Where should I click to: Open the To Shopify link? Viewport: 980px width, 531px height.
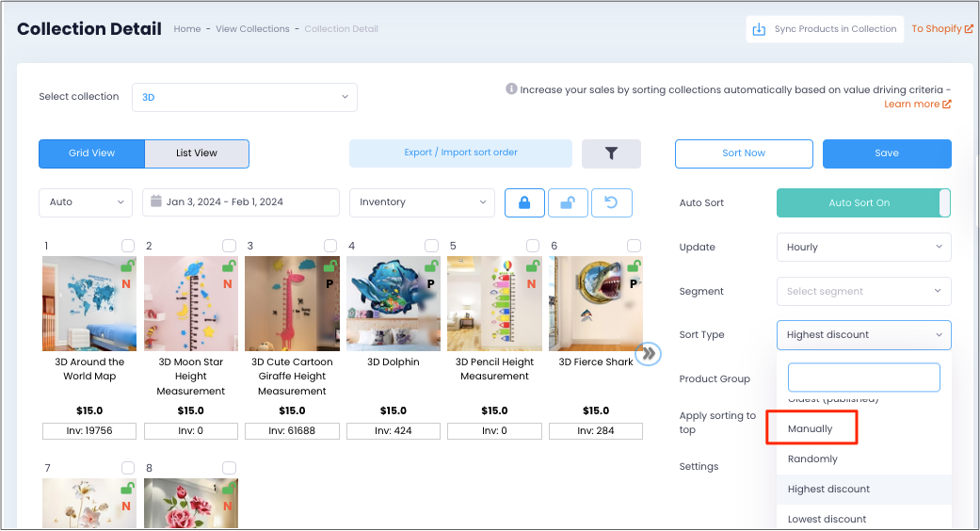942,29
